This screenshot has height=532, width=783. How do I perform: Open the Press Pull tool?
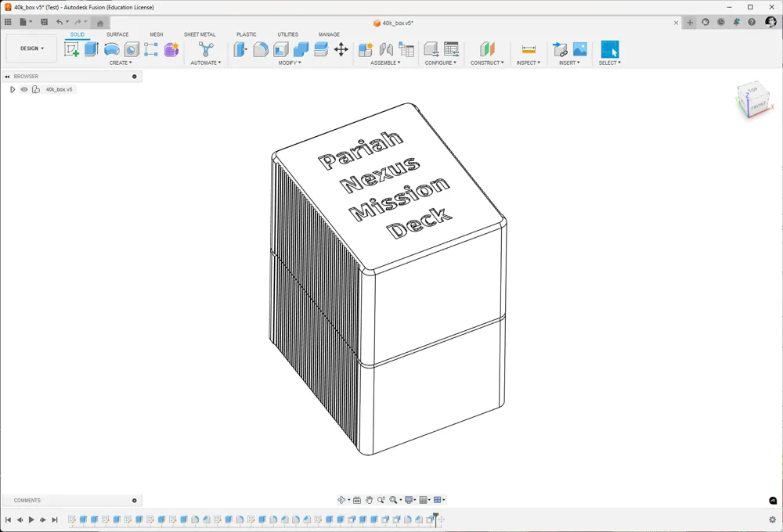[240, 49]
